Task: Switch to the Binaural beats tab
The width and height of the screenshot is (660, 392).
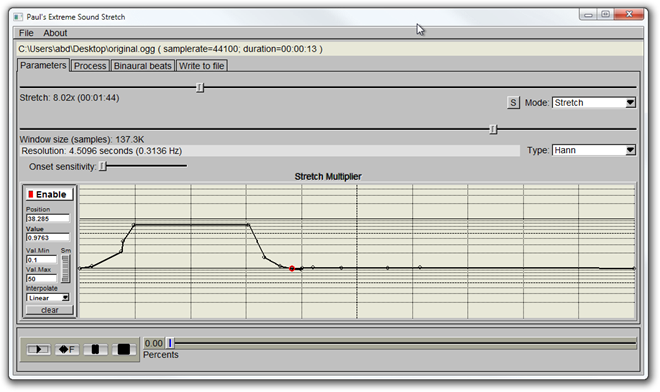Action: click(143, 66)
